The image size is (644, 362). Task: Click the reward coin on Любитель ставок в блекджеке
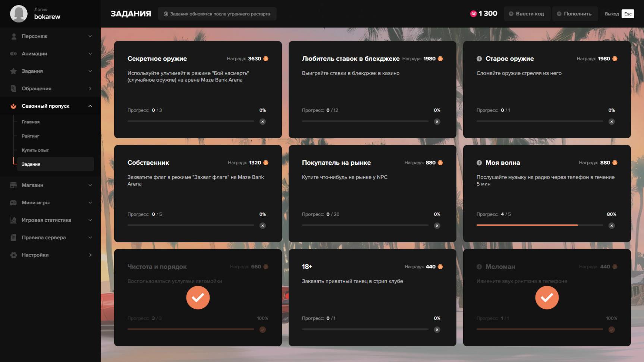440,59
